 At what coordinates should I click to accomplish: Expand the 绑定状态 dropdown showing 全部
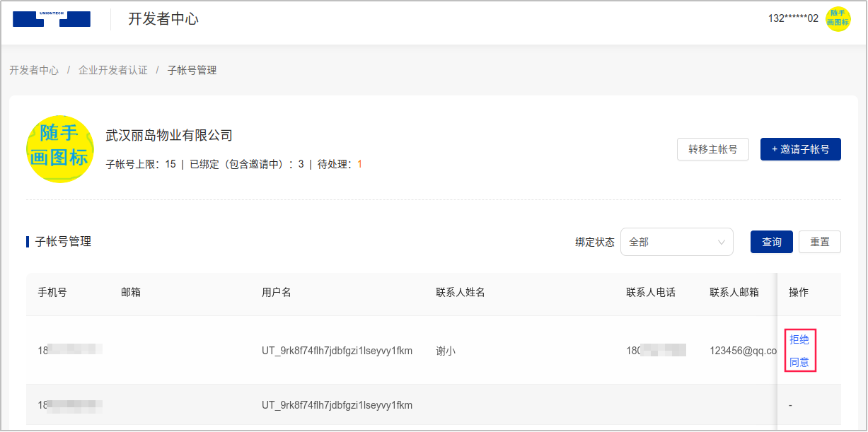point(676,242)
